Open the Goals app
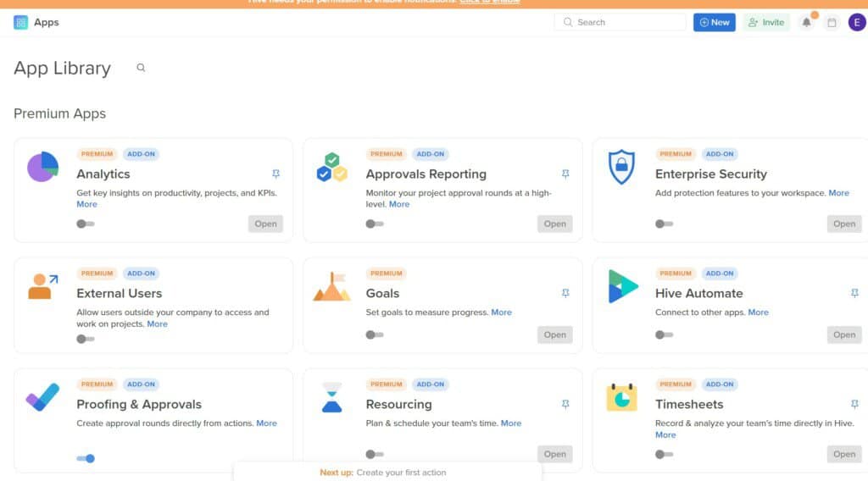 tap(554, 334)
